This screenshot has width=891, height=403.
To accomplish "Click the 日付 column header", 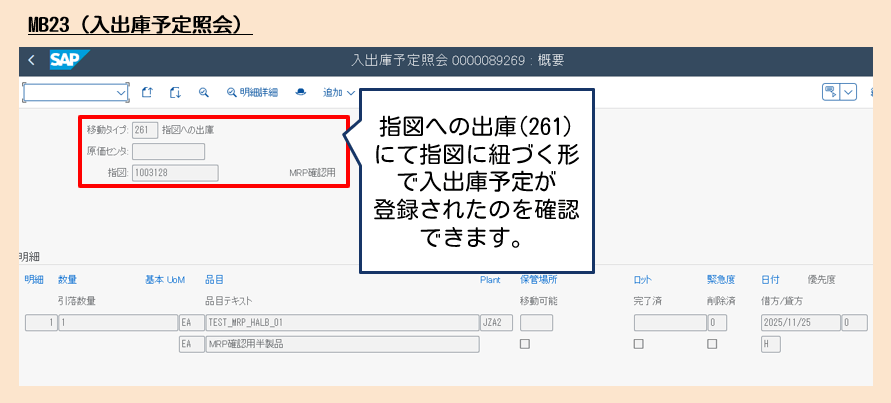I will tap(771, 280).
